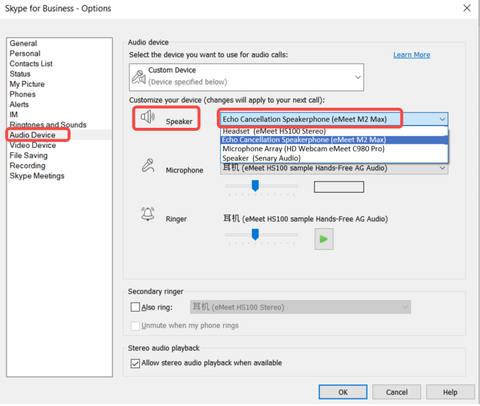The width and height of the screenshot is (480, 406).
Task: Uncheck Allow stereo audio playback
Action: pyautogui.click(x=135, y=363)
